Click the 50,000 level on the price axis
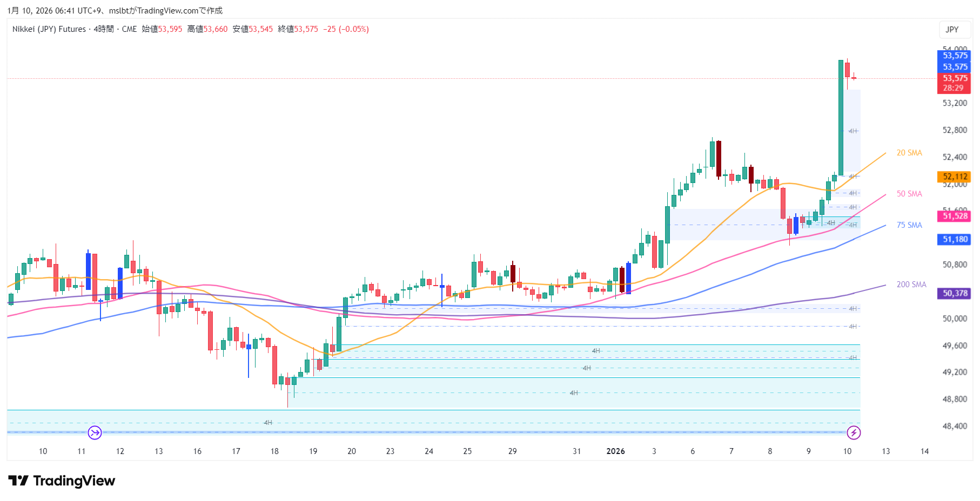This screenshot has width=980, height=501. tap(955, 319)
